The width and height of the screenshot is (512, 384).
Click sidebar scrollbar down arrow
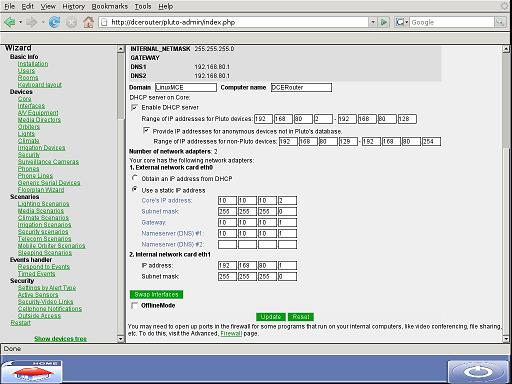click(x=121, y=339)
